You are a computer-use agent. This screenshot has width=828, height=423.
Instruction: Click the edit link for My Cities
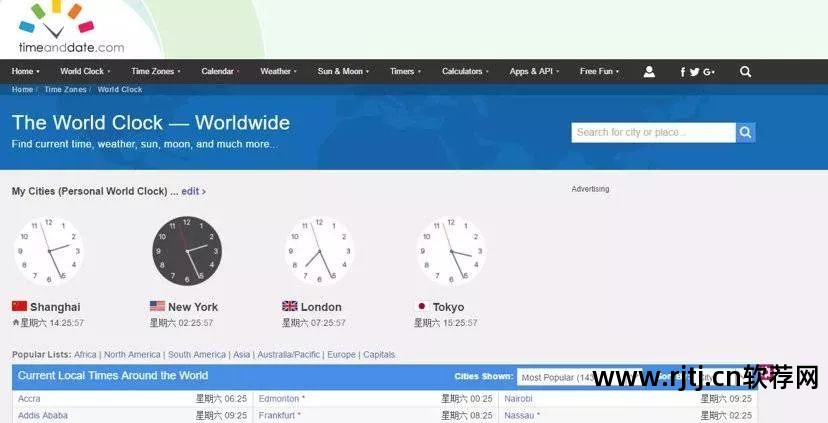click(193, 191)
